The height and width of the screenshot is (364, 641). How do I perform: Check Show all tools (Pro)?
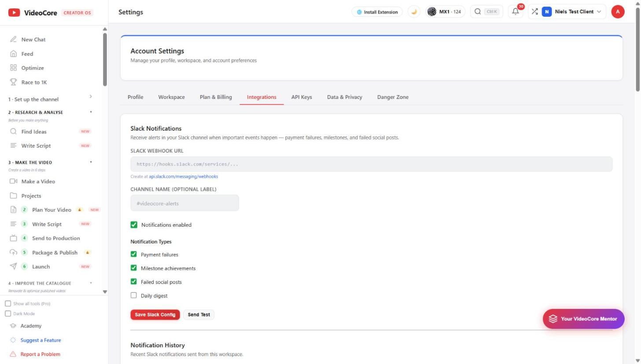tap(8, 304)
